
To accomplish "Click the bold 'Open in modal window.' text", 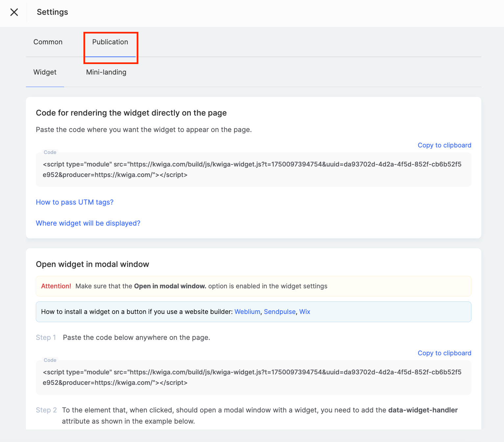I will (x=170, y=286).
